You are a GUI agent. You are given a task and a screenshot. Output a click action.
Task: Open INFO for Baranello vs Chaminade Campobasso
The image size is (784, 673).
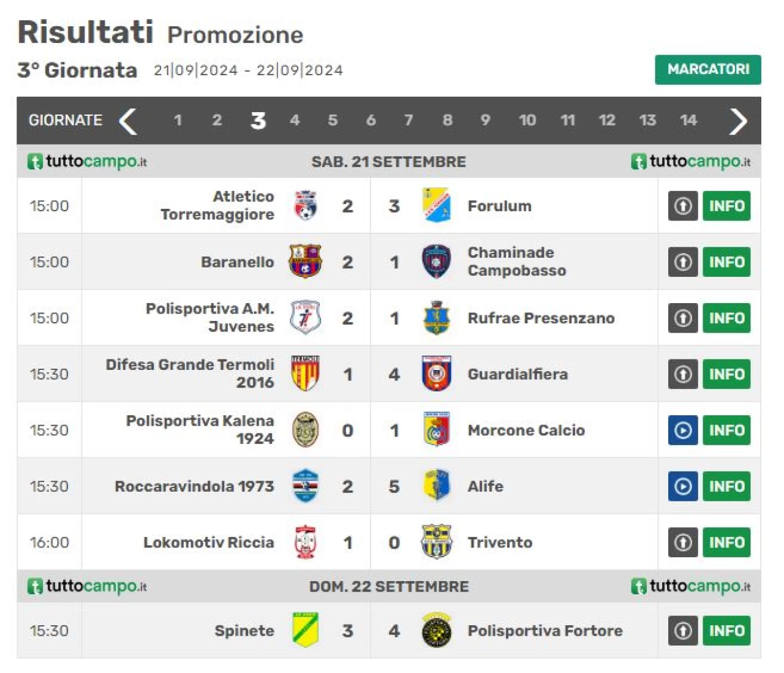726,262
